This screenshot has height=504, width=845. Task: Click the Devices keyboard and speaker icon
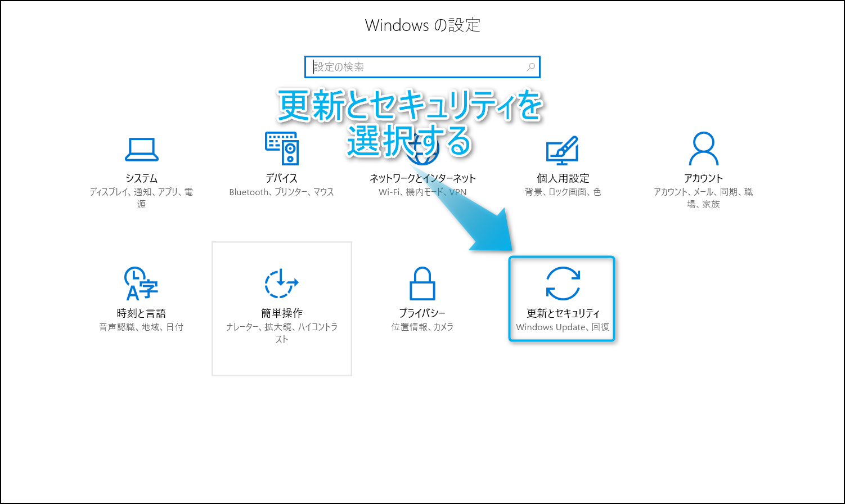pos(281,148)
